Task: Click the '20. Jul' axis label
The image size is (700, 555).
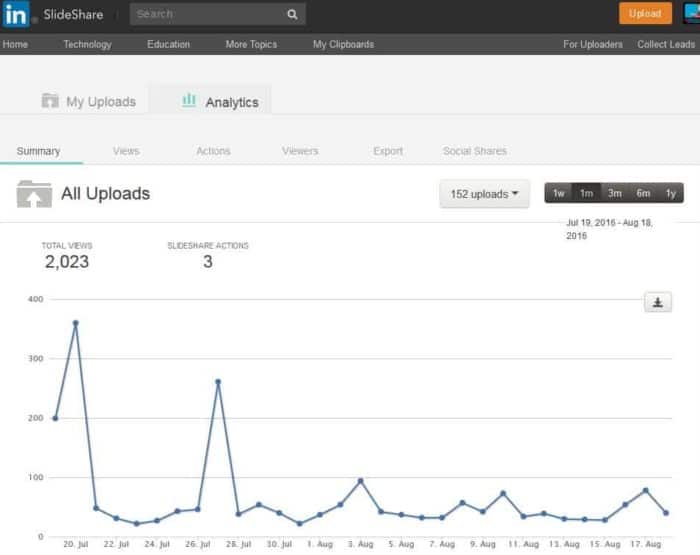Action: pos(76,544)
